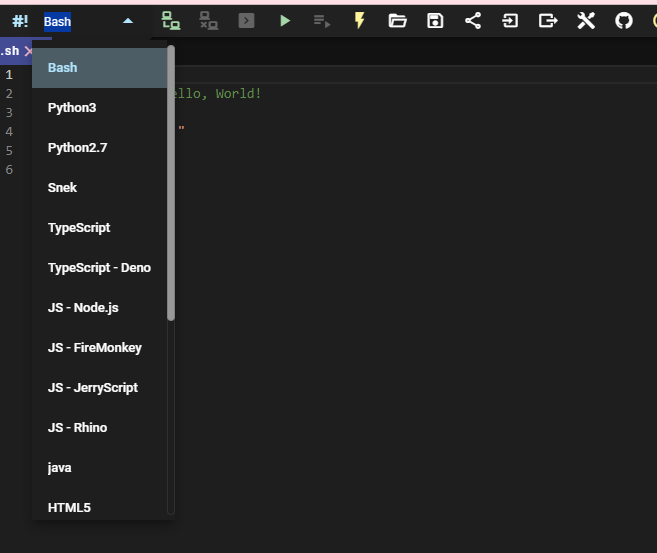Click the export arrow-out icon
The width and height of the screenshot is (657, 553).
tap(548, 21)
